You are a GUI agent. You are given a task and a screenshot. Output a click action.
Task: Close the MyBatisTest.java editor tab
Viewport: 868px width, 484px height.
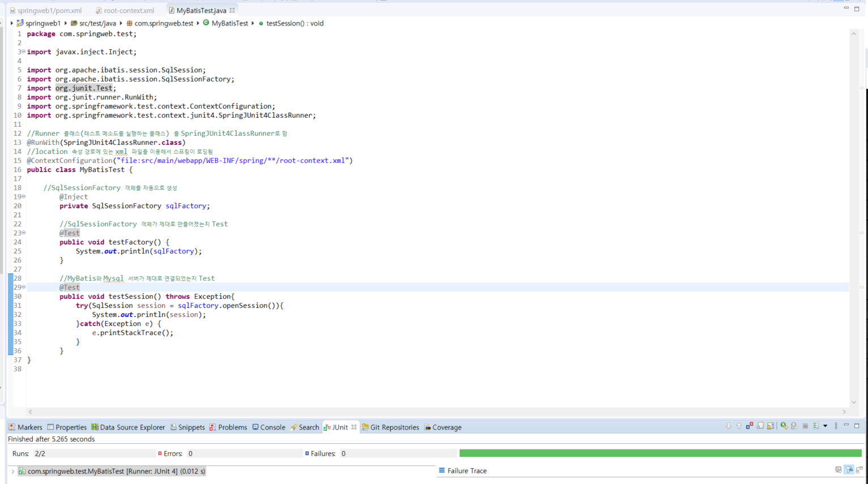point(232,10)
